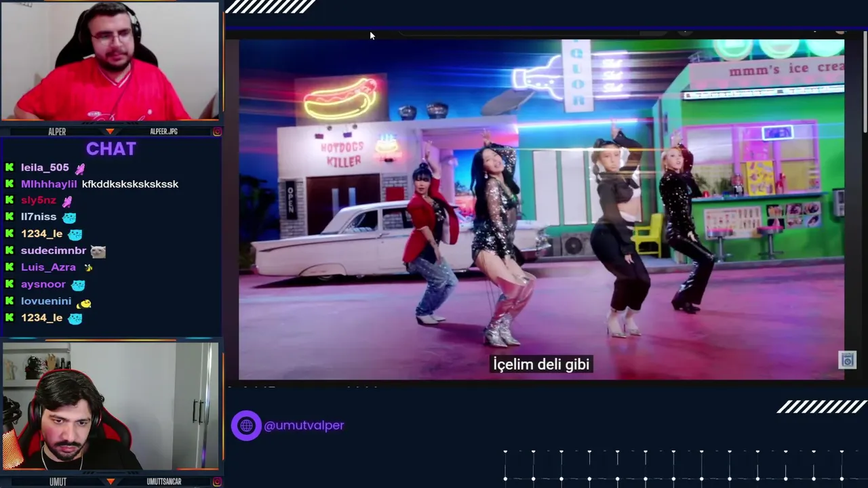Click the ALPEER.JPG Instagram handle
This screenshot has height=488, width=868.
(x=163, y=131)
